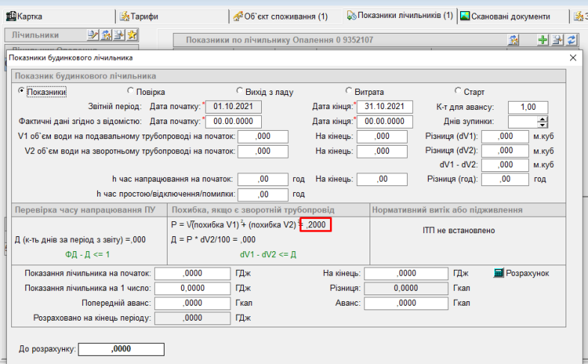588x364 pixels.
Task: Choose the Витрата radio button
Action: tap(349, 92)
